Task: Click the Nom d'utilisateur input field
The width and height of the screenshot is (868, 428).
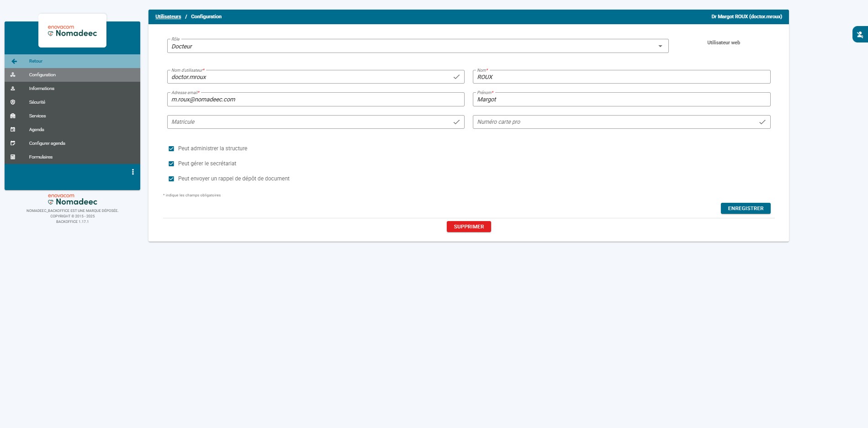Action: pyautogui.click(x=316, y=77)
